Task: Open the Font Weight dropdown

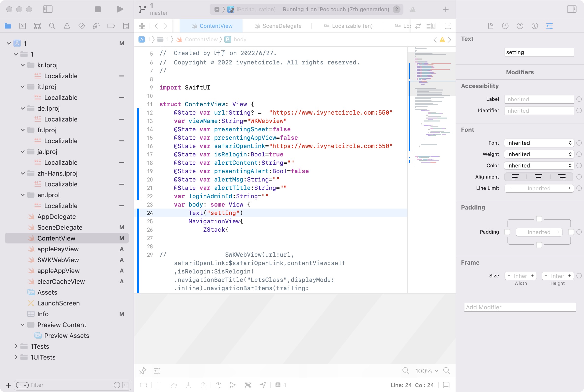Action: 539,154
